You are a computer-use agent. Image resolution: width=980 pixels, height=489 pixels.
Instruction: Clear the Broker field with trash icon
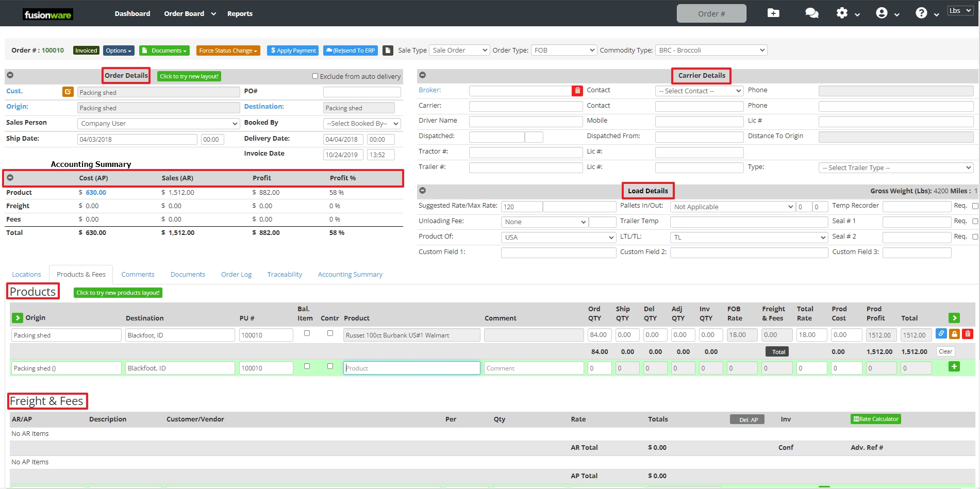[577, 91]
